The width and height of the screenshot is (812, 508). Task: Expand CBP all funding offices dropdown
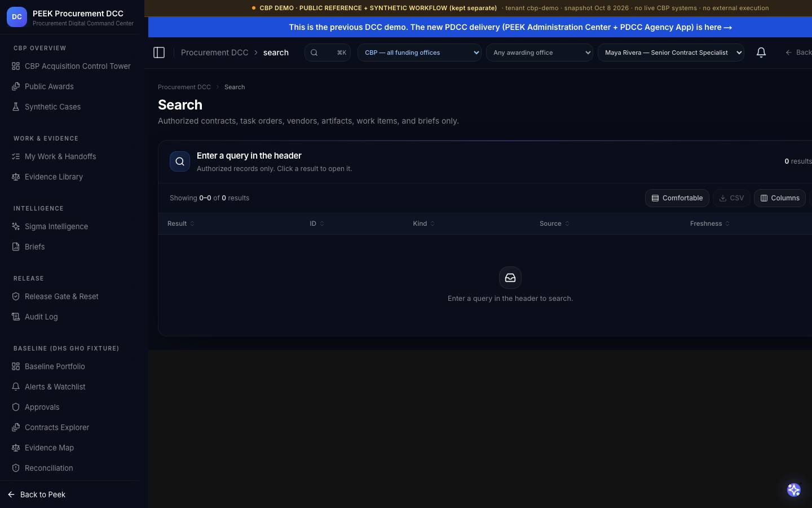click(420, 52)
